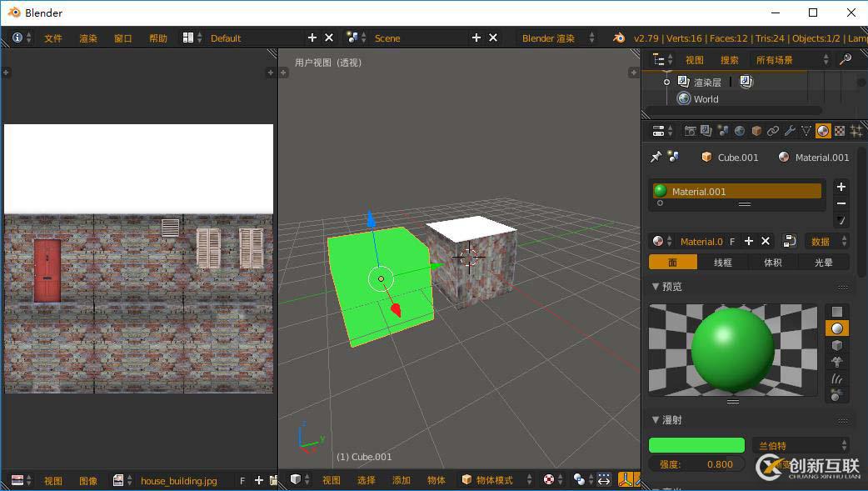Unlink material with X button
Screen dimensions: 868x491
pyautogui.click(x=765, y=241)
